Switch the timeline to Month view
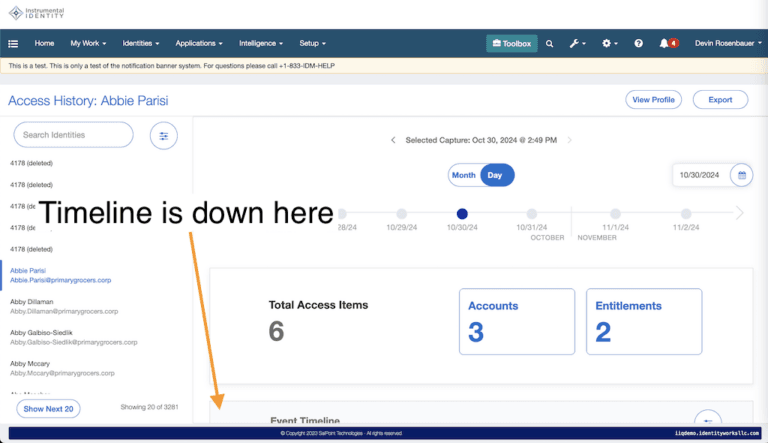This screenshot has width=768, height=443. click(463, 175)
